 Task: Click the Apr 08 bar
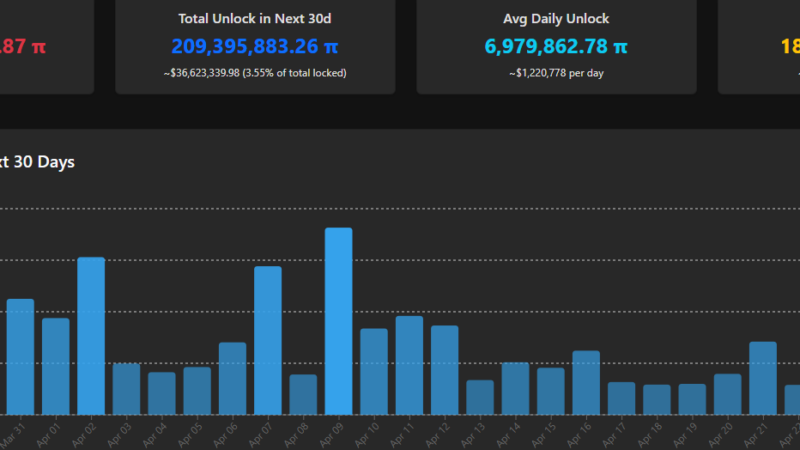coord(303,394)
